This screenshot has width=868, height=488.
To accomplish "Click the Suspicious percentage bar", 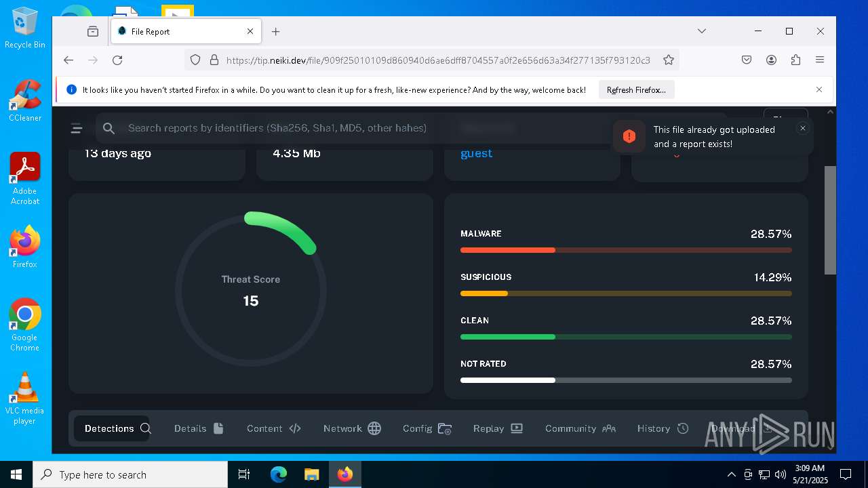I will click(x=626, y=293).
